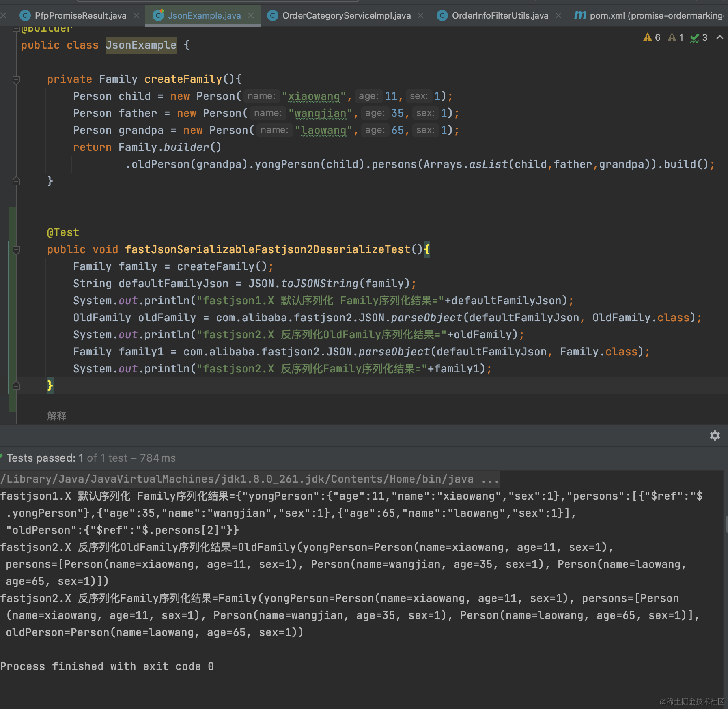Click the Arrays.asList call
This screenshot has height=709, width=728.
point(466,164)
